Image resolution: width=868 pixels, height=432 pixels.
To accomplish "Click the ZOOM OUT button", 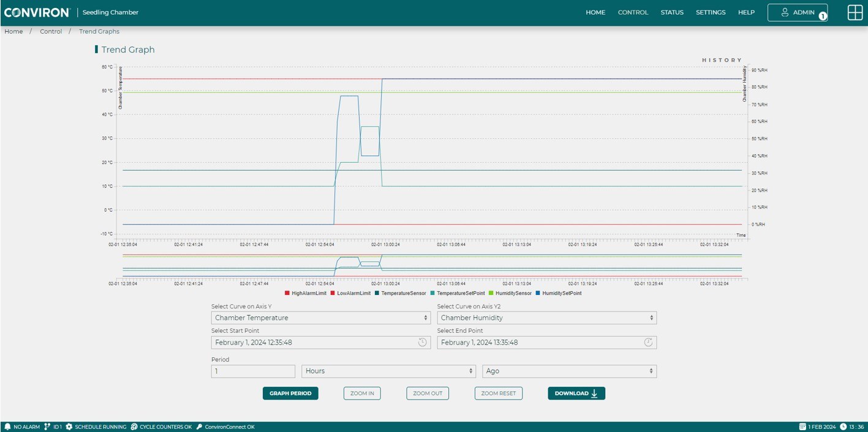I will click(x=428, y=393).
